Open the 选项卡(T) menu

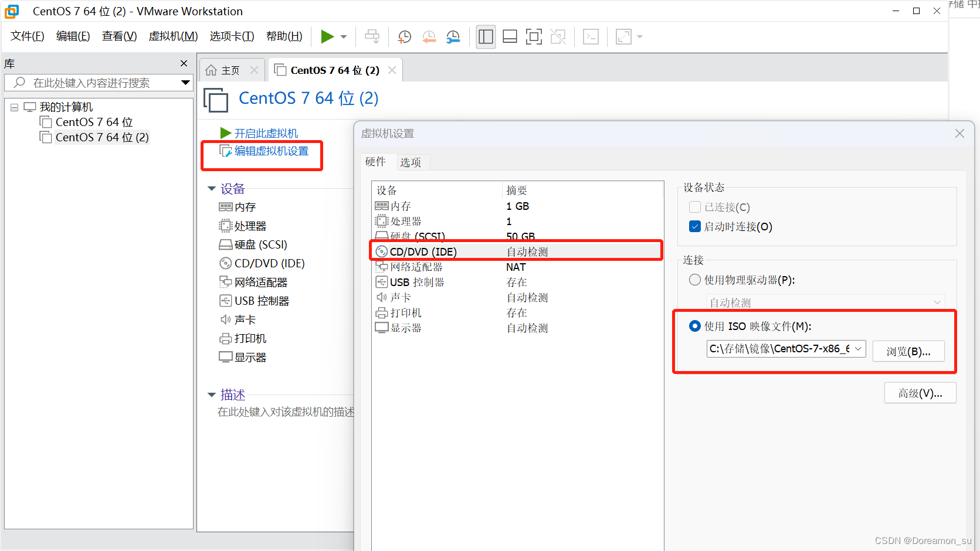point(232,36)
